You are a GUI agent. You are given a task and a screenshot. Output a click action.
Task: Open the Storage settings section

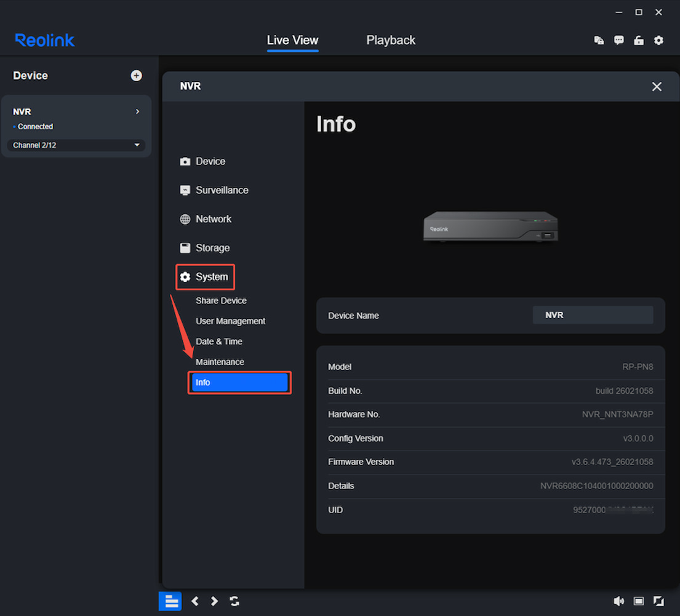[x=205, y=248]
